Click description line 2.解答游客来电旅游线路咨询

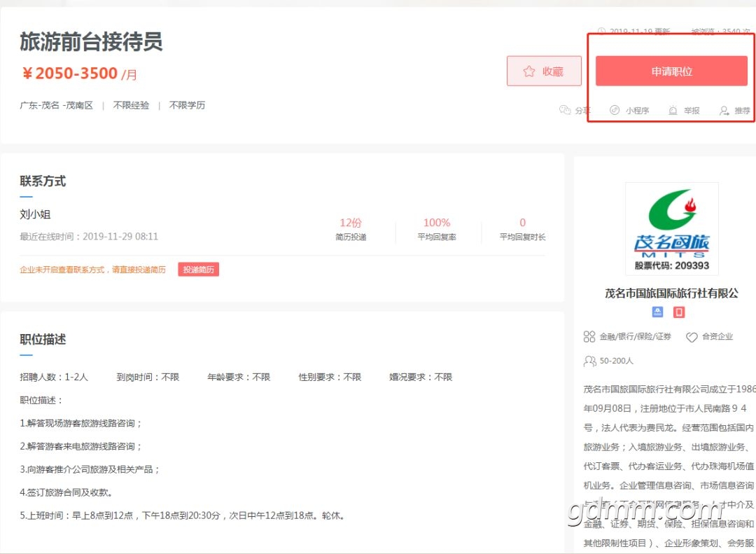coord(80,446)
